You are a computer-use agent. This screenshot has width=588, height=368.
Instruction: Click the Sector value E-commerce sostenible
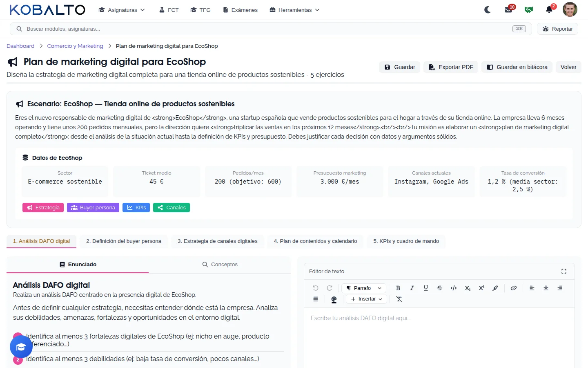pos(65,182)
